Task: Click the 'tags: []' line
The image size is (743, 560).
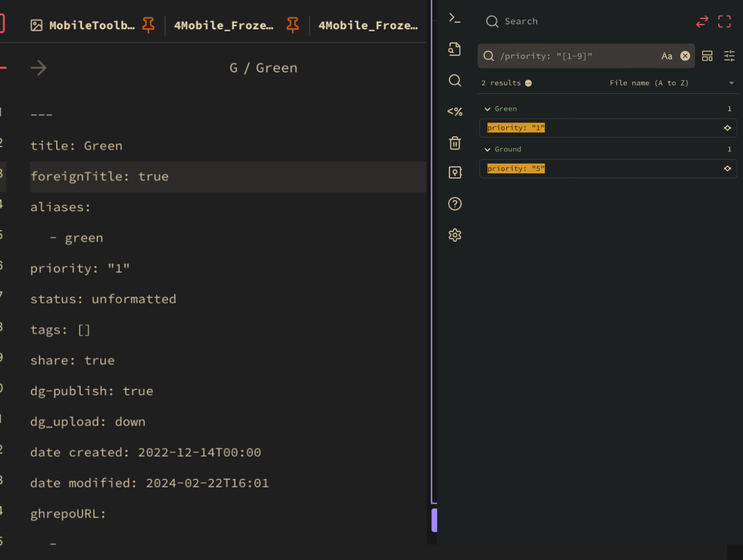Action: [x=60, y=330]
